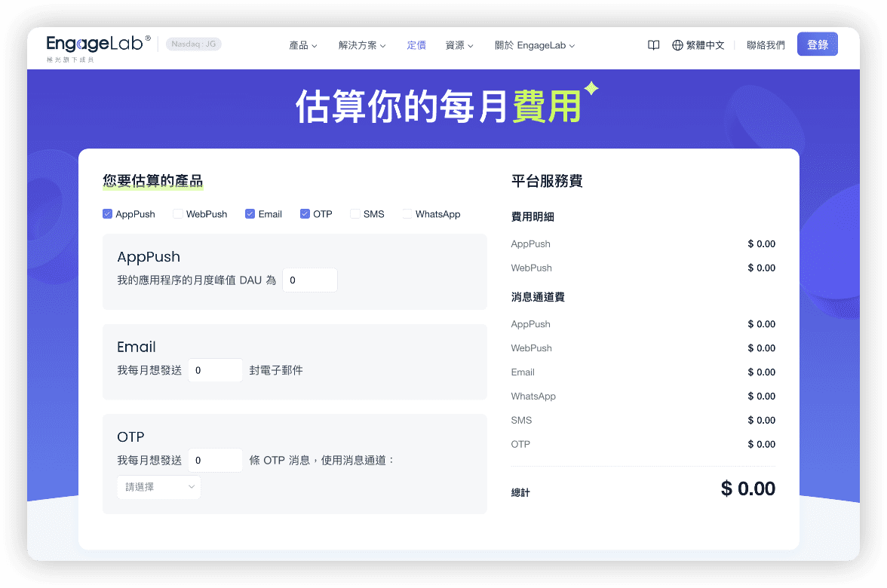Click the 費用明細 section label
887x588 pixels.
click(x=533, y=216)
